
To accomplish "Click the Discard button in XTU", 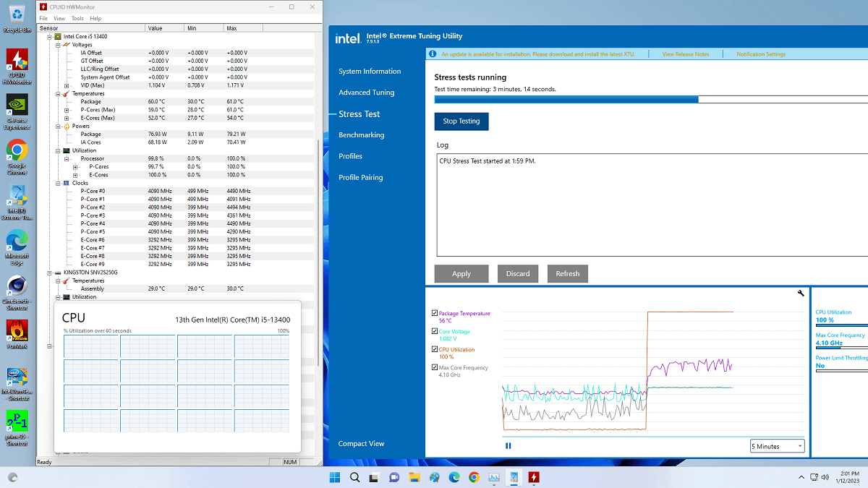I will pos(518,274).
